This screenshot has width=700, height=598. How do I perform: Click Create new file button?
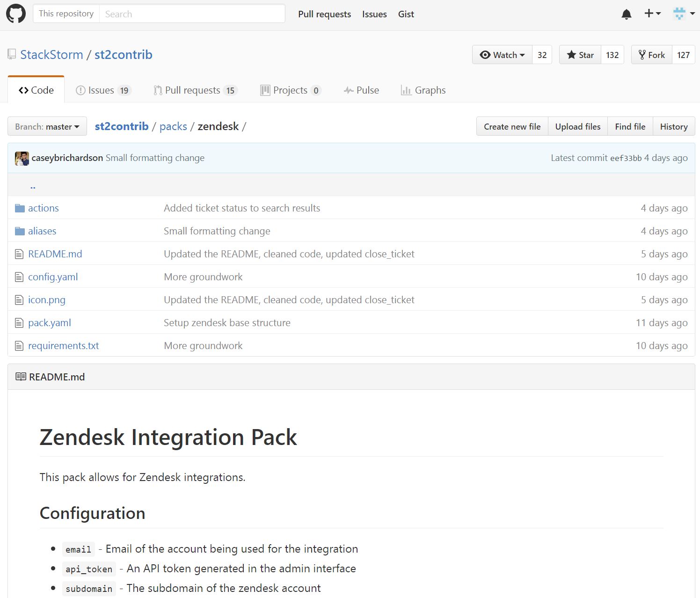coord(512,126)
